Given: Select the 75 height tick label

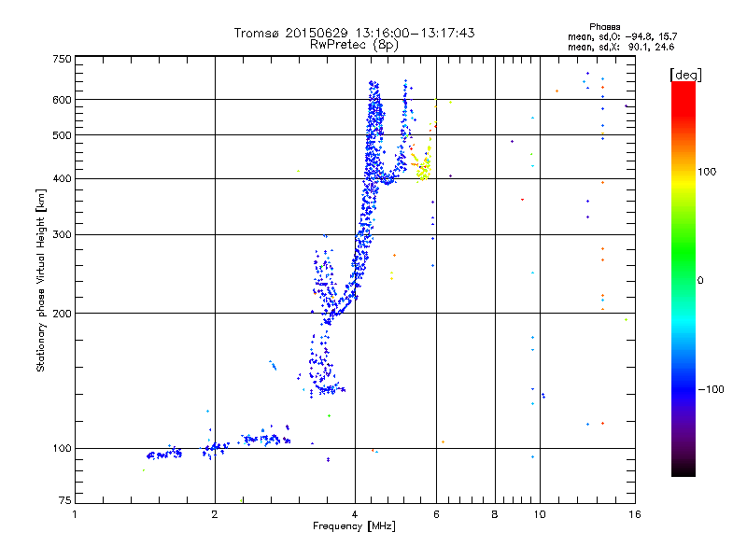Looking at the screenshot, I should 65,500.
